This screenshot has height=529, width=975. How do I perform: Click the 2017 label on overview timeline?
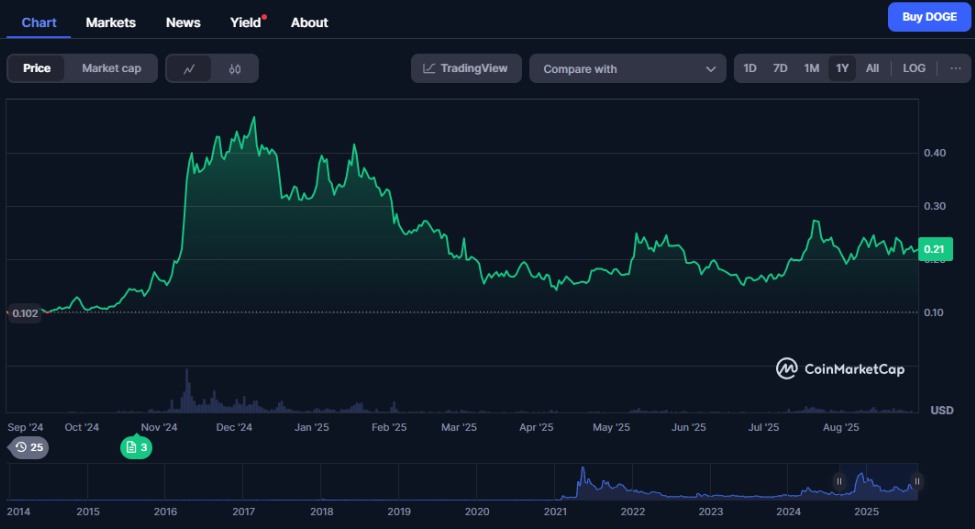point(243,512)
